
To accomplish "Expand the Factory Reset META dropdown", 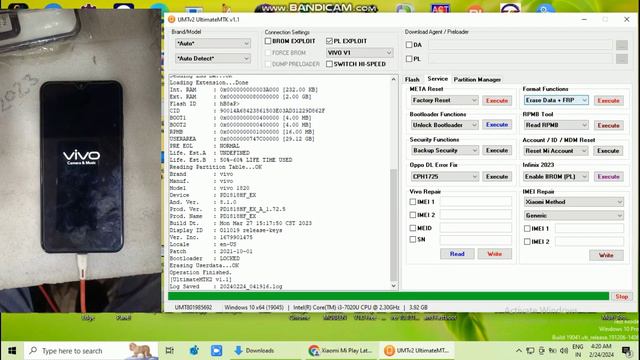I will (x=444, y=100).
